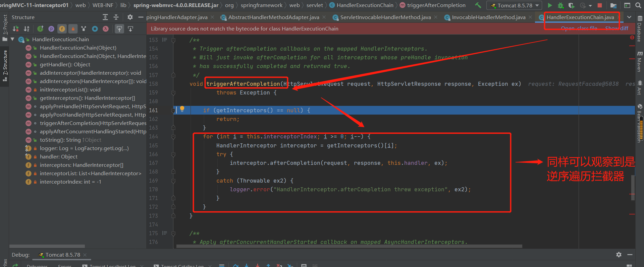This screenshot has height=267, width=644.
Task: Run with coverage shield icon
Action: [x=571, y=5]
